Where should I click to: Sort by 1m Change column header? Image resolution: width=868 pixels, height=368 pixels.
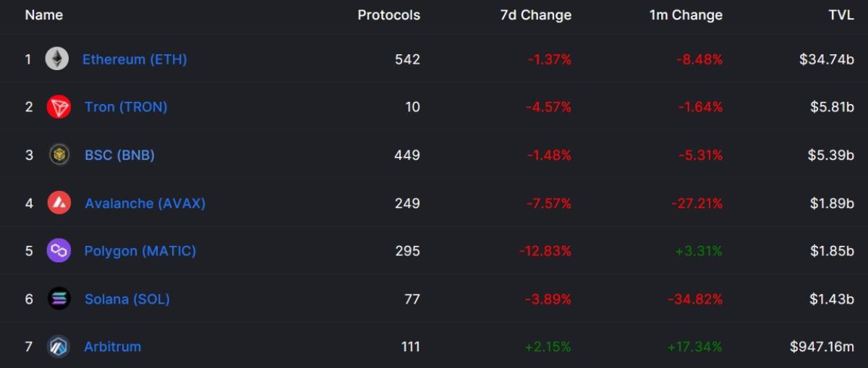pyautogui.click(x=686, y=14)
